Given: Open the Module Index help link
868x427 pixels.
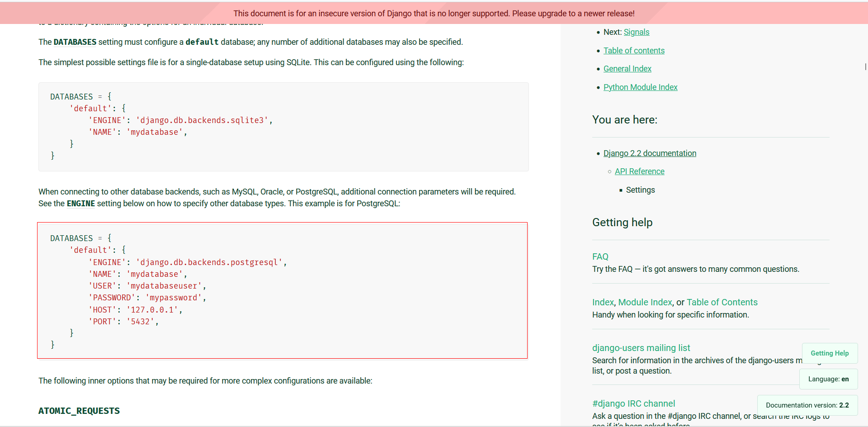Looking at the screenshot, I should [x=645, y=302].
